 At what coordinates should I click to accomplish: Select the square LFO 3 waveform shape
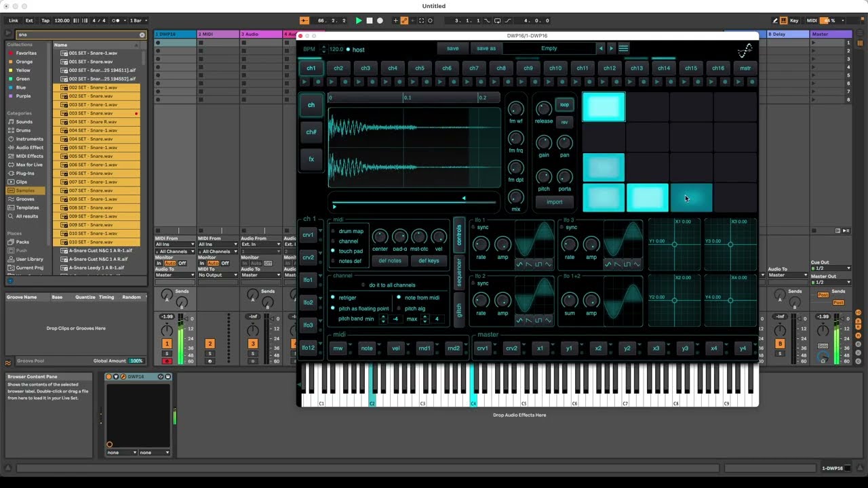pyautogui.click(x=627, y=264)
